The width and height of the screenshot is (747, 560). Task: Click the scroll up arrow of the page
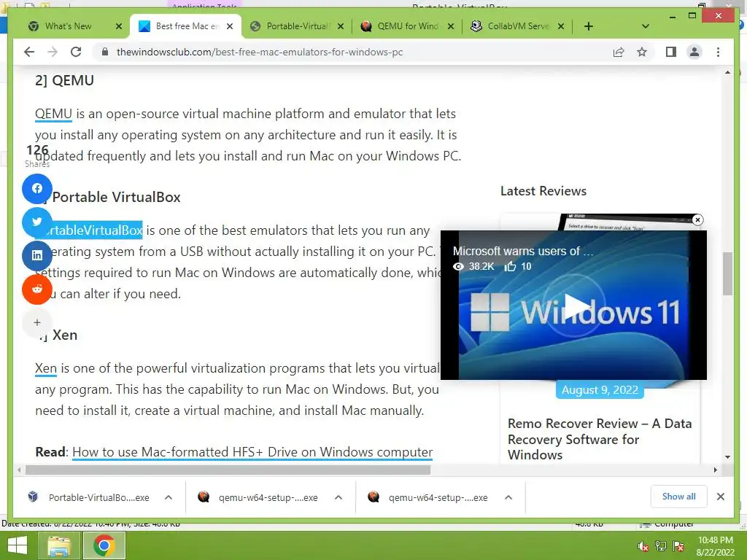point(727,72)
